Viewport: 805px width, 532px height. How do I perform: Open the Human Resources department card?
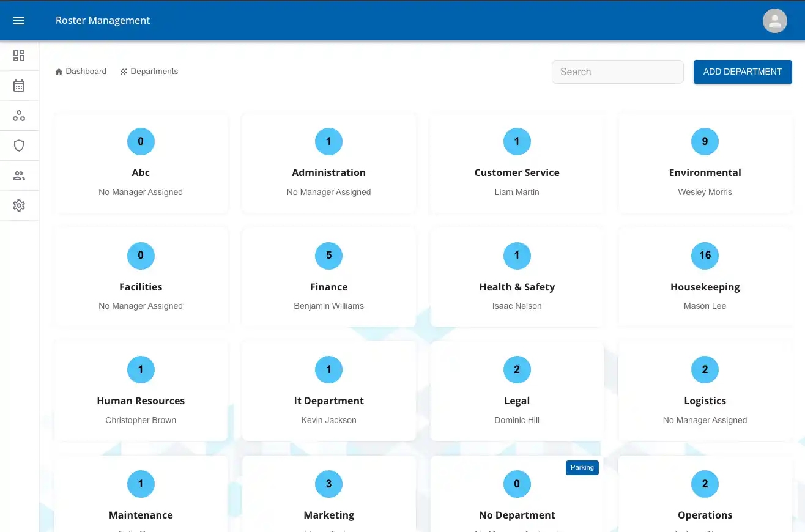tap(141, 390)
